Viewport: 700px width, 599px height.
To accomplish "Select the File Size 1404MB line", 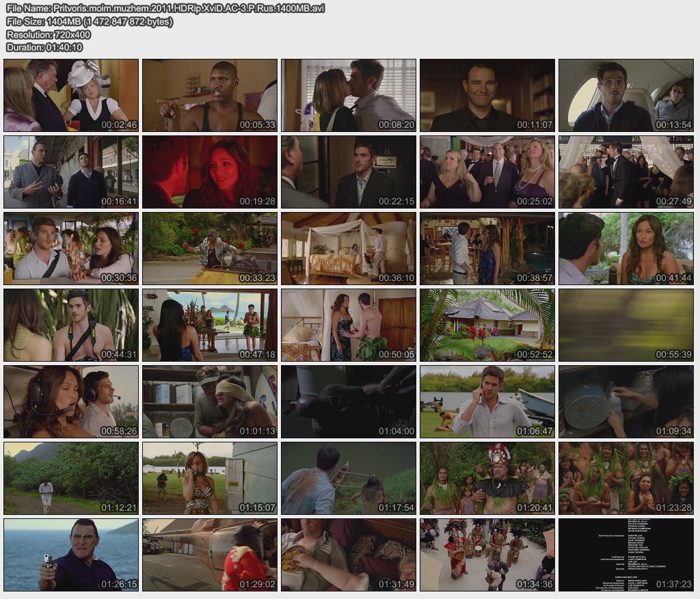I will pyautogui.click(x=90, y=21).
